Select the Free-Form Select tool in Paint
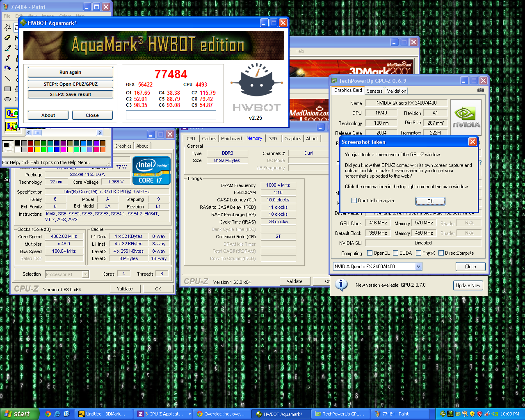Screen dimensions: 525x420 coord(8,27)
